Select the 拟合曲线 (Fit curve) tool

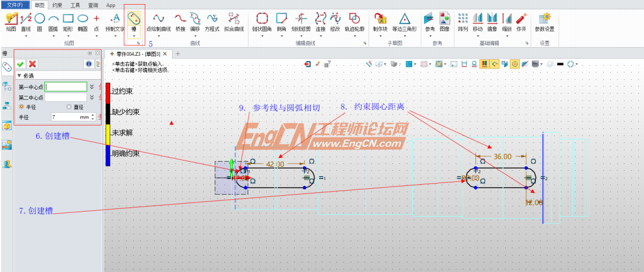click(x=234, y=22)
